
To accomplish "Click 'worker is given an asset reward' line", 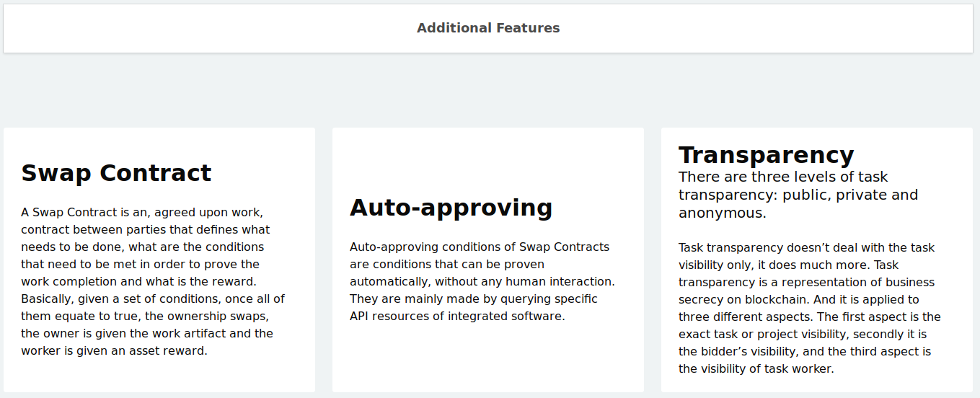I will pos(114,351).
